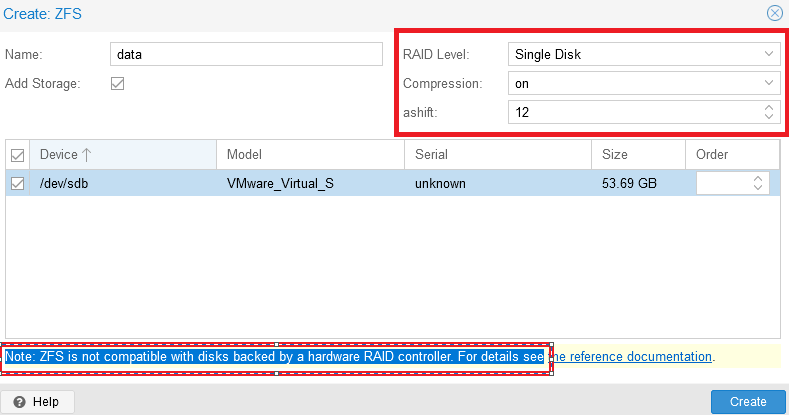Viewport: 789px width, 419px height.
Task: Click into the Name text field
Action: 246,55
